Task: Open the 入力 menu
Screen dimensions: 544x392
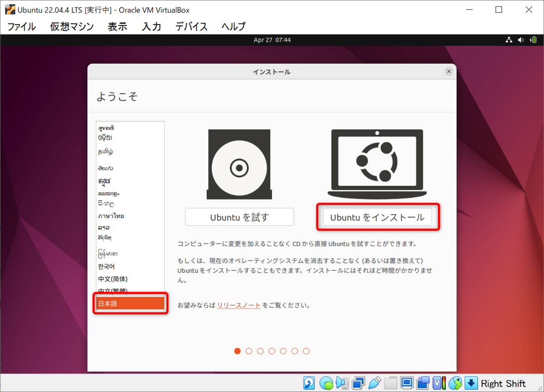Action: click(x=151, y=26)
